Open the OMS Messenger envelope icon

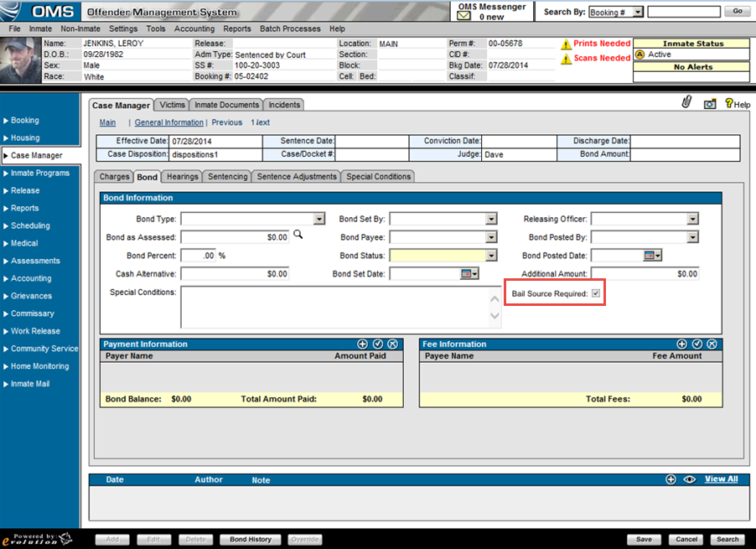463,16
